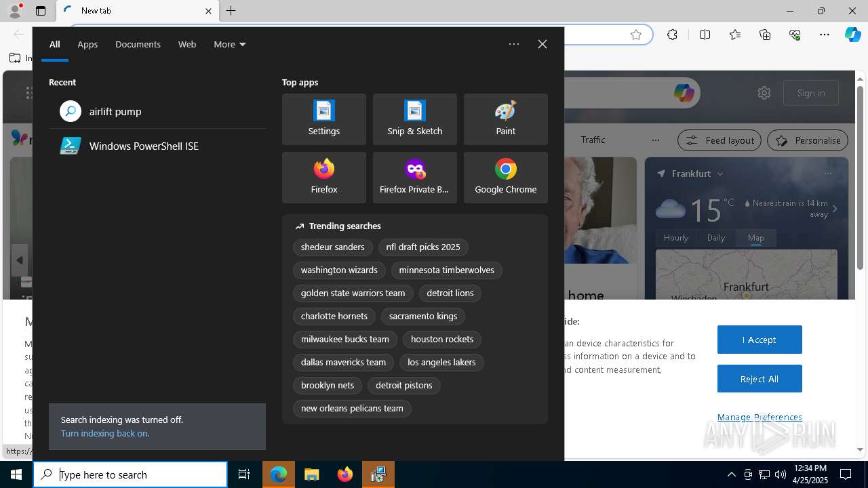This screenshot has width=868, height=488.
Task: Click Reject All cookie button
Action: click(759, 379)
